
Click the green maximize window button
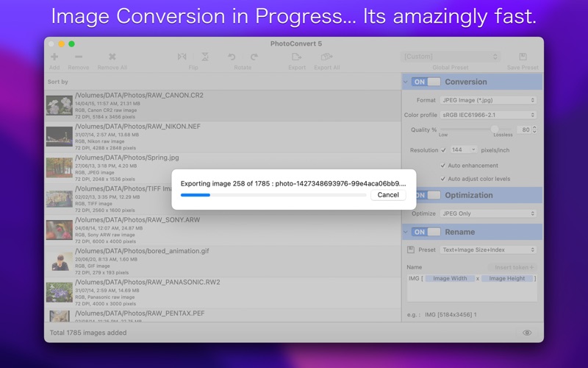(71, 44)
